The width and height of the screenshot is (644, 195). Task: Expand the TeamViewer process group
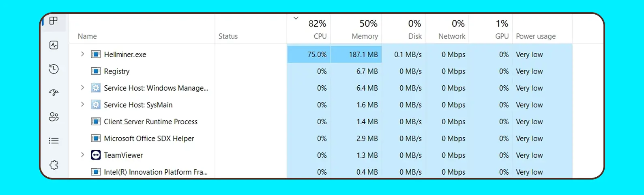(x=82, y=155)
